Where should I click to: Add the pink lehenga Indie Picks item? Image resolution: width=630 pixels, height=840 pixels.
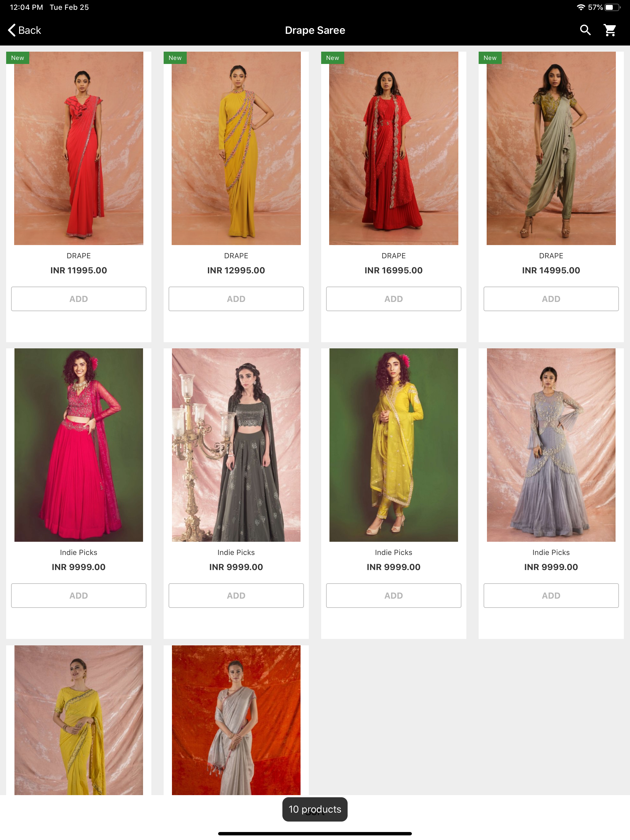click(79, 596)
